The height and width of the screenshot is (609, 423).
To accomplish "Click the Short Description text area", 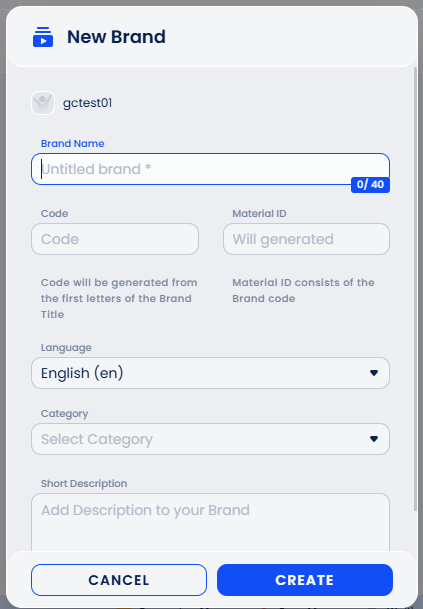I will pyautogui.click(x=210, y=522).
